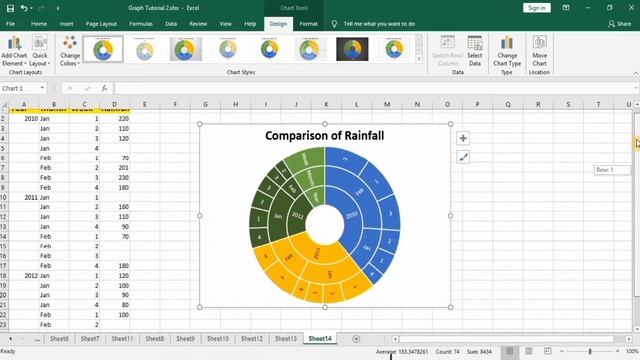The height and width of the screenshot is (360, 640).
Task: Open the File tab
Action: pyautogui.click(x=11, y=24)
